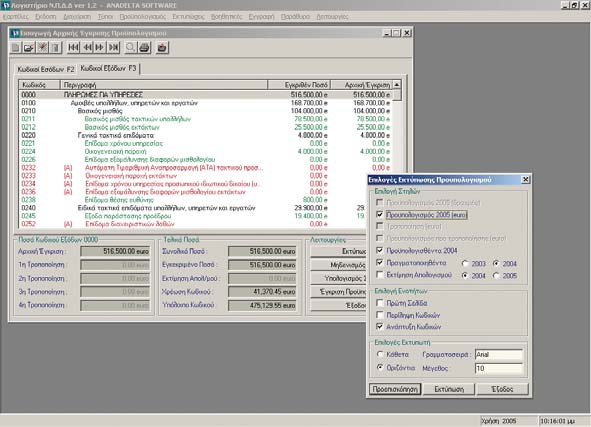The height and width of the screenshot is (427, 591).
Task: Choose the Κάθετα orientation radio button
Action: tap(380, 354)
